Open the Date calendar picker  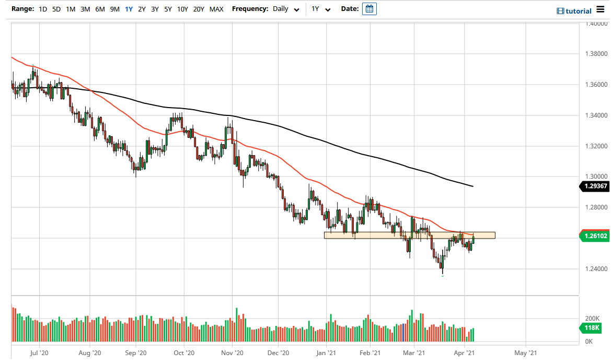369,8
